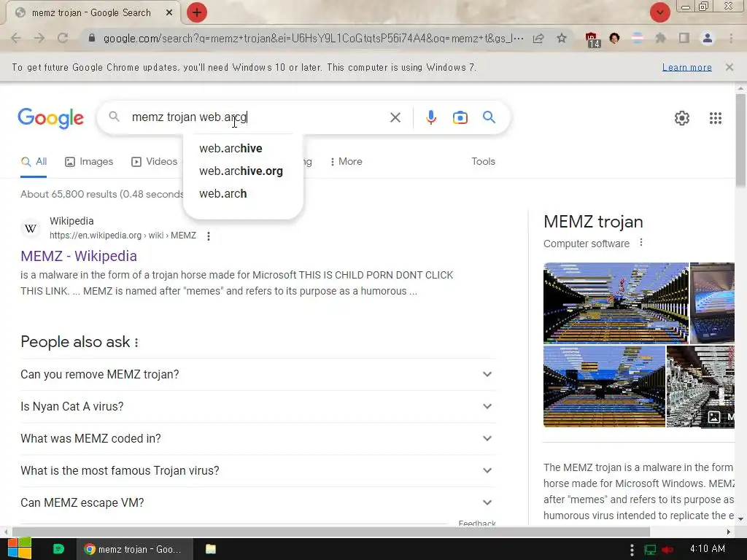Open the knowledge panel three-dot options

click(640, 243)
